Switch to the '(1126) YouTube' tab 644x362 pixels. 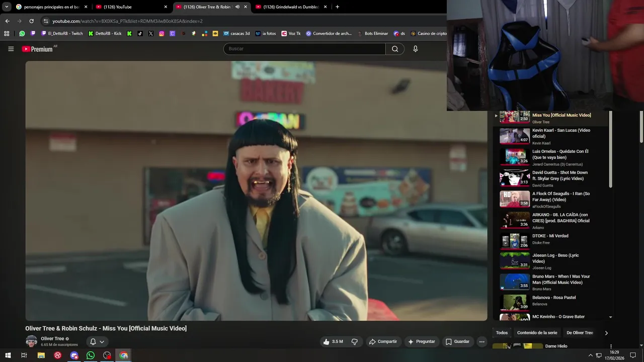132,7
